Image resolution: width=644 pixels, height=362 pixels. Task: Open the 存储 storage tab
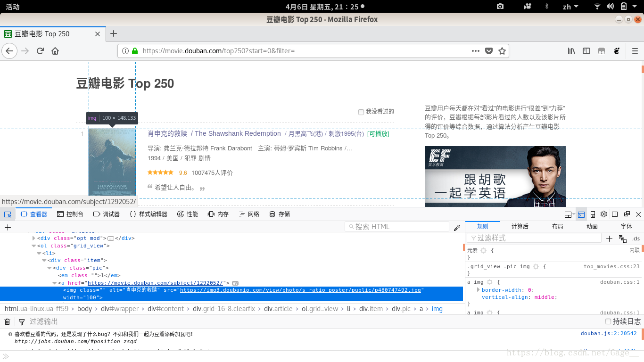(x=280, y=214)
